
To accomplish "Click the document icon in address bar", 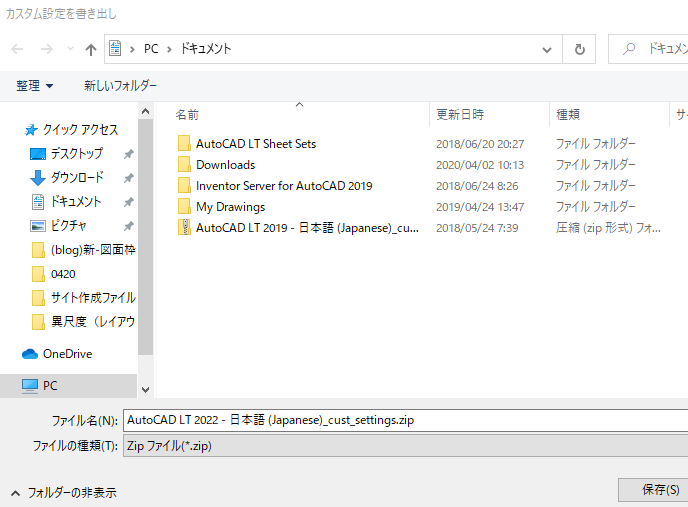I will click(x=115, y=48).
